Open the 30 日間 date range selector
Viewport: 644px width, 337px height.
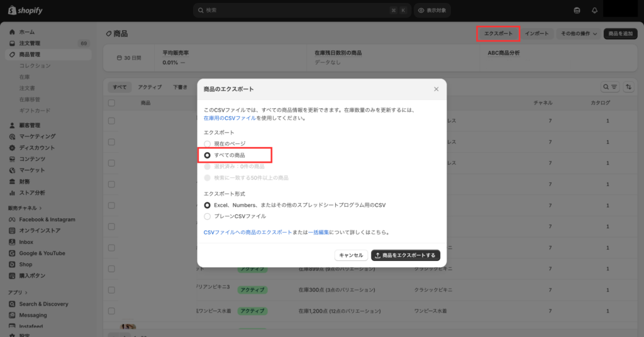click(129, 58)
